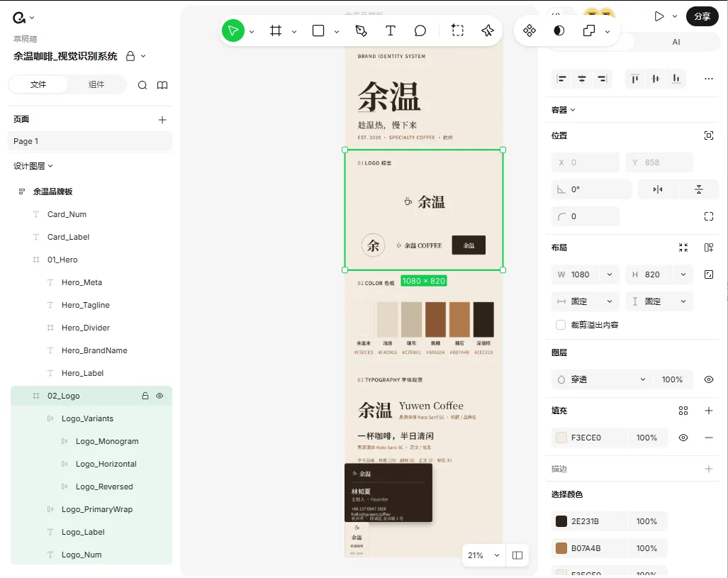Open the AI sparkle tool
The image size is (728, 578).
tap(487, 31)
